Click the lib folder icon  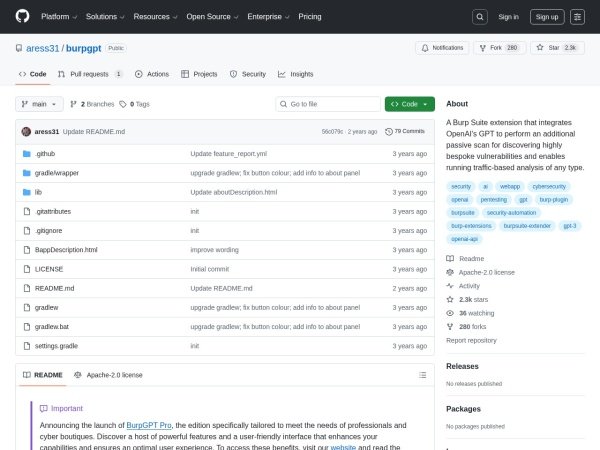click(26, 192)
